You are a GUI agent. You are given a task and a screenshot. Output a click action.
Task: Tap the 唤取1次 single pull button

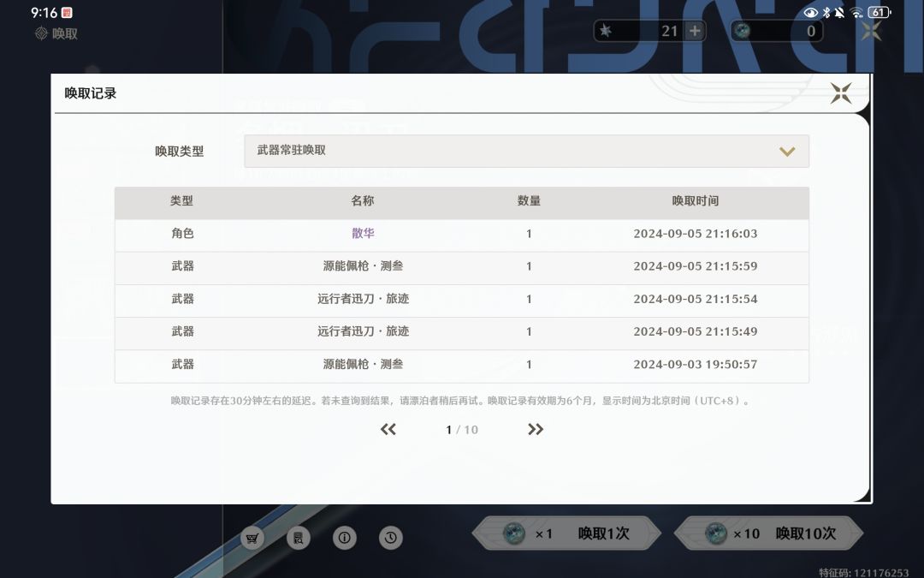pos(566,533)
